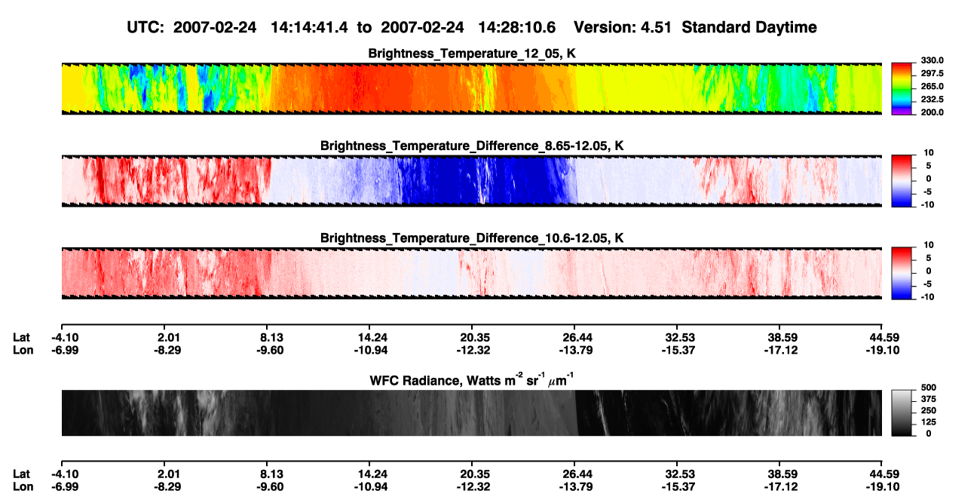Click longitude '-12.32' on the axis below the WFC panel
This screenshot has width=980, height=503.
[471, 486]
